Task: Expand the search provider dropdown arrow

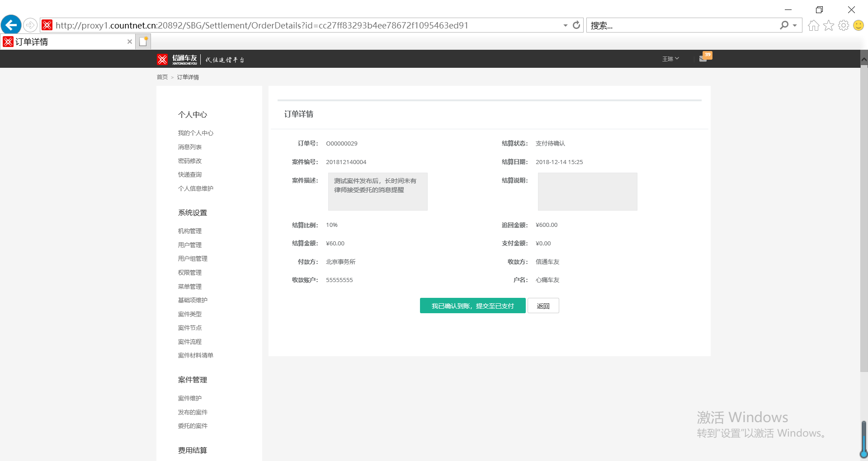Action: [x=795, y=25]
